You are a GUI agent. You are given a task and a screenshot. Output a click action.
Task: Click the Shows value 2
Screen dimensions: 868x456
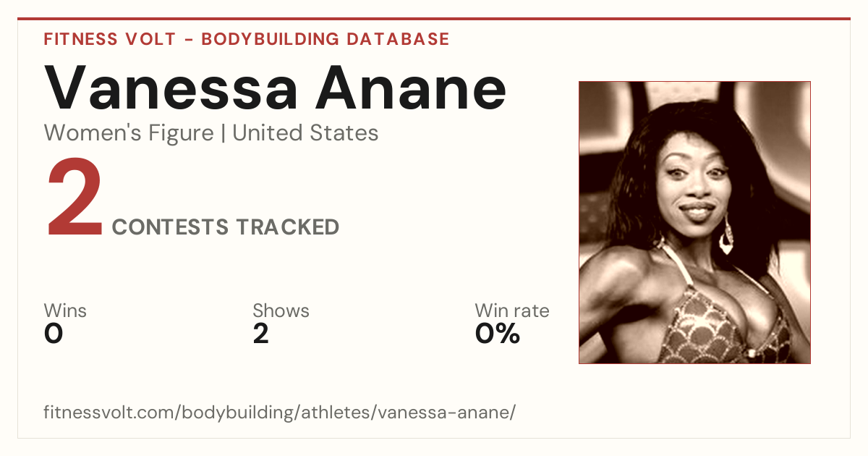(x=260, y=334)
